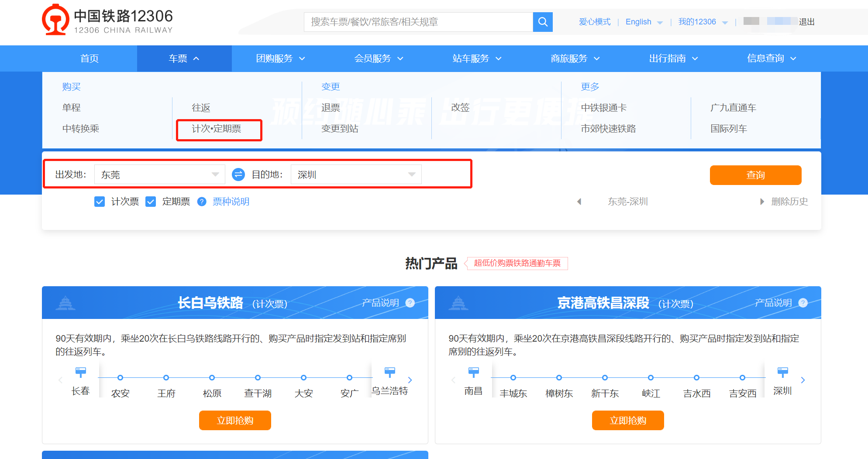The height and width of the screenshot is (459, 868).
Task: Open 国际列车 menu entry
Action: (x=729, y=129)
